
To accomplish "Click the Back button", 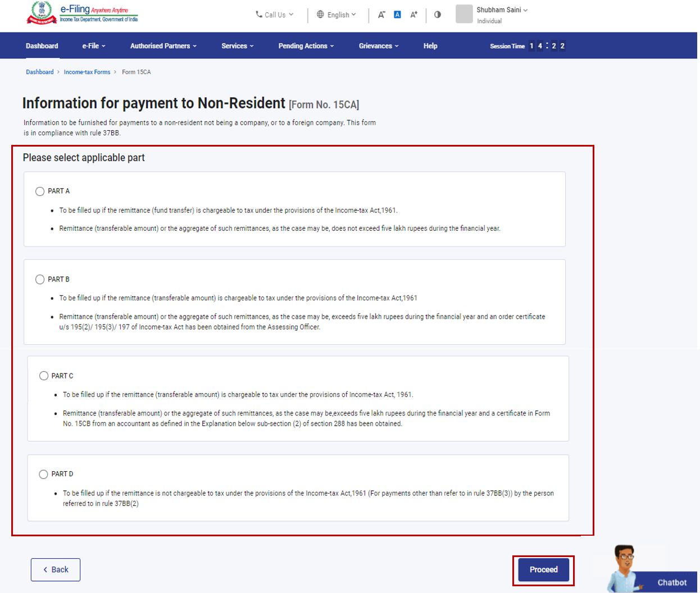I will 55,569.
